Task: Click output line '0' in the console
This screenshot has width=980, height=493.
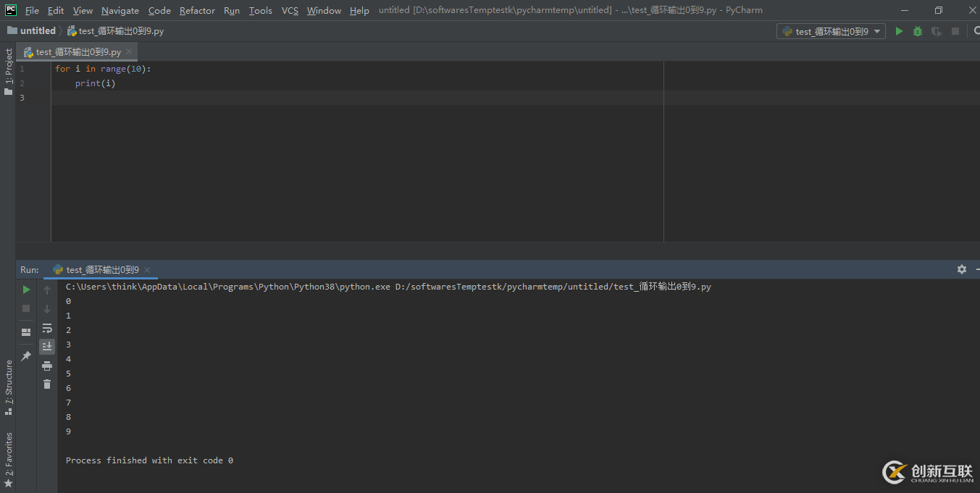Action: point(68,301)
